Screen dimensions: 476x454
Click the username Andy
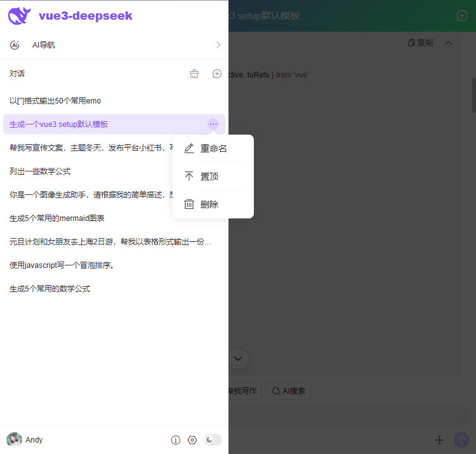tap(34, 440)
